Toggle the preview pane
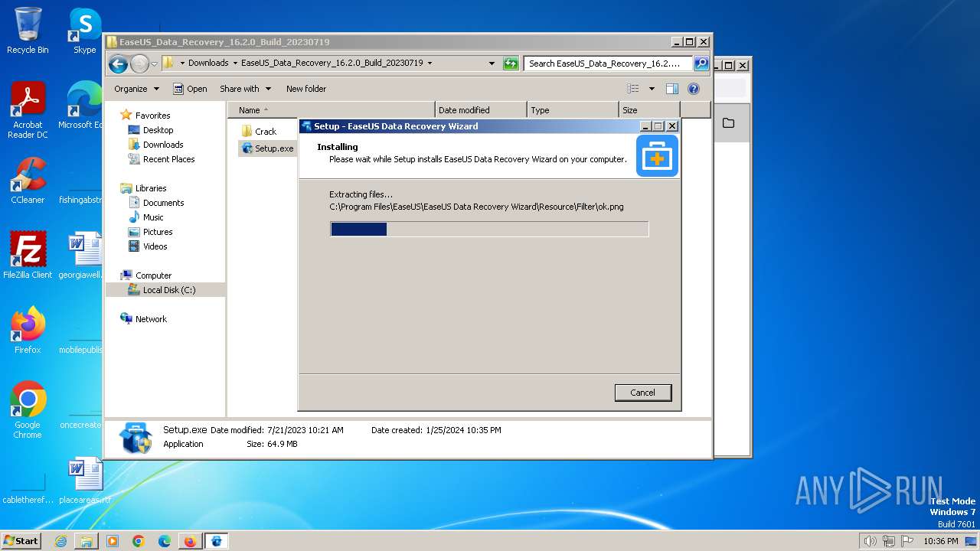The image size is (980, 551). pyautogui.click(x=671, y=89)
